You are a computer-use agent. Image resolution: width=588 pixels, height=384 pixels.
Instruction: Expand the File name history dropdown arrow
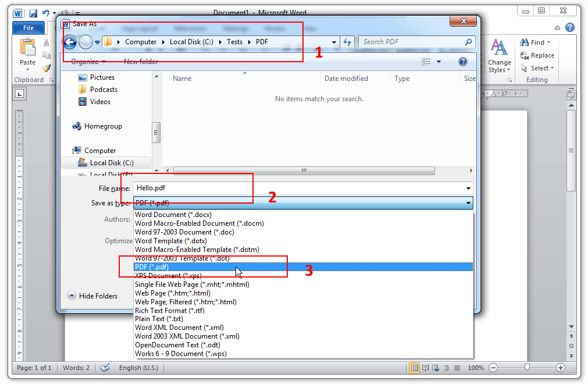(468, 189)
